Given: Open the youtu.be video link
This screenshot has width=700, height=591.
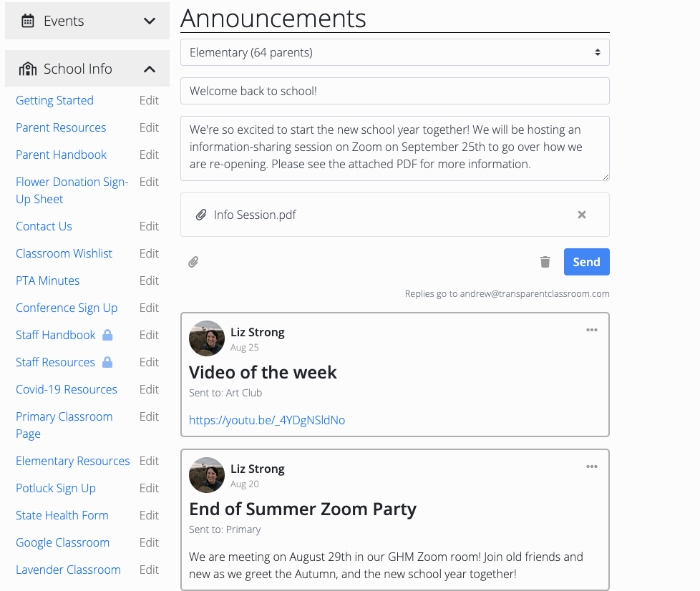Looking at the screenshot, I should coord(267,421).
